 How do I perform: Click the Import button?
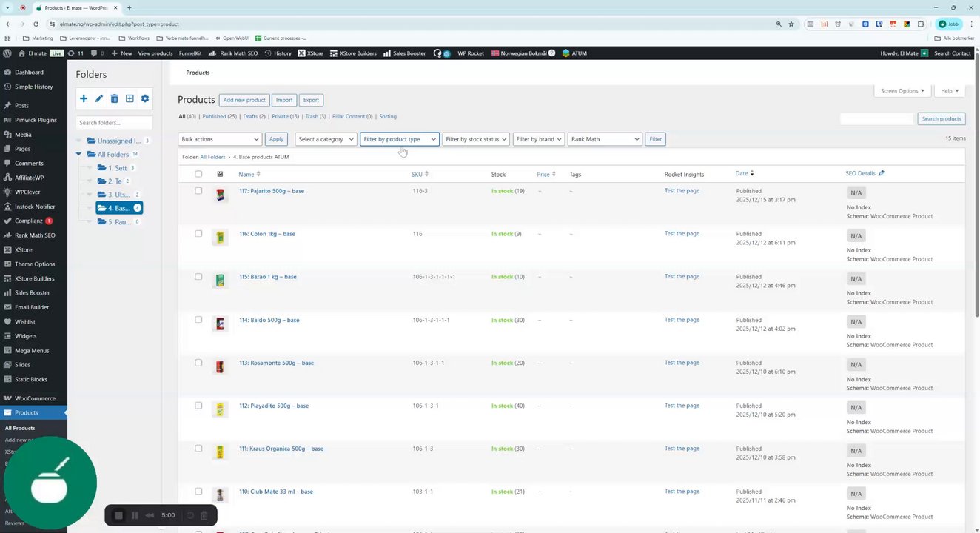[284, 100]
